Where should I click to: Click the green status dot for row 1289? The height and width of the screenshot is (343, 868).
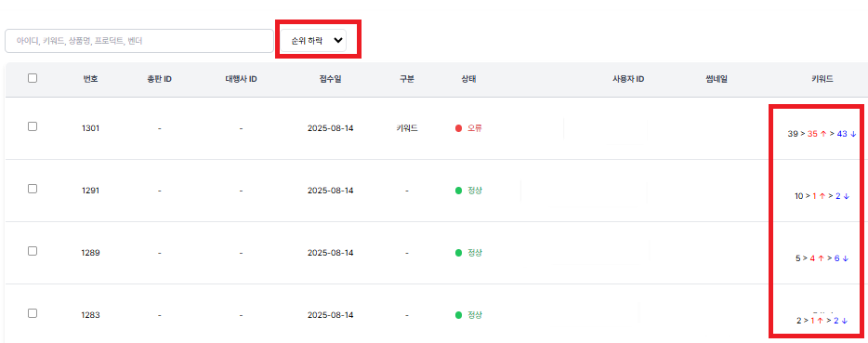(458, 253)
